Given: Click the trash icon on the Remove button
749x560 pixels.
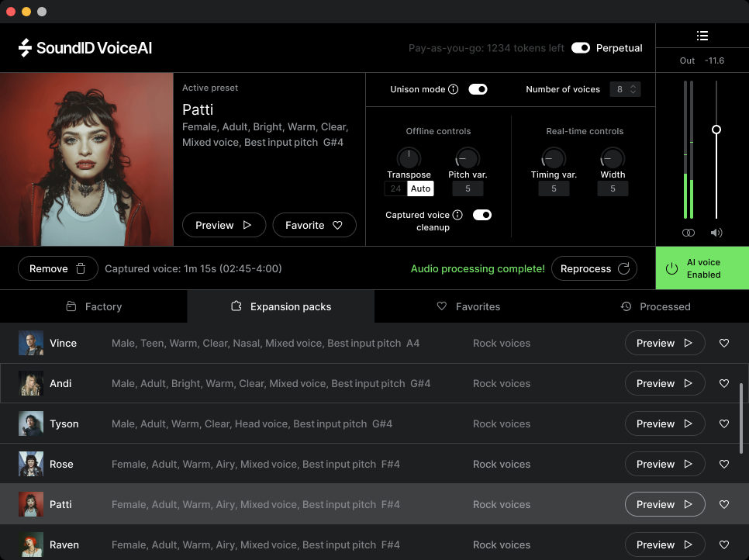Looking at the screenshot, I should click(x=80, y=268).
